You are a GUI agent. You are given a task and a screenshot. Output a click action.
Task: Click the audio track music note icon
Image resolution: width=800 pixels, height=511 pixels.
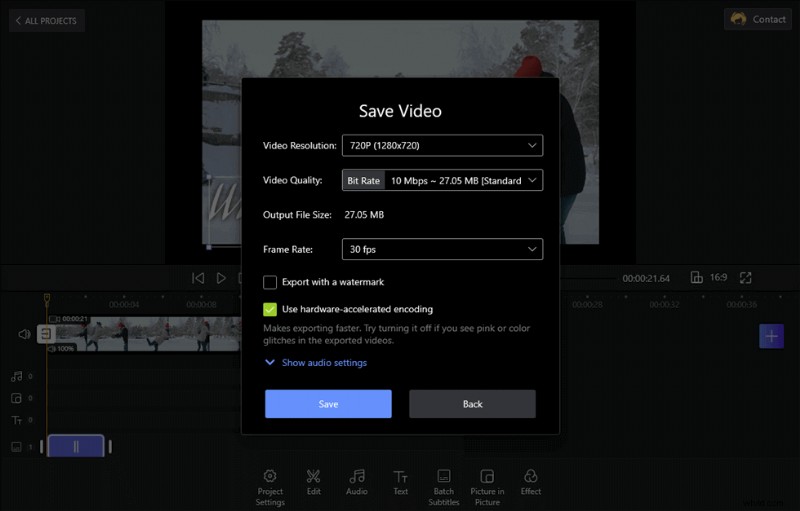point(17,376)
